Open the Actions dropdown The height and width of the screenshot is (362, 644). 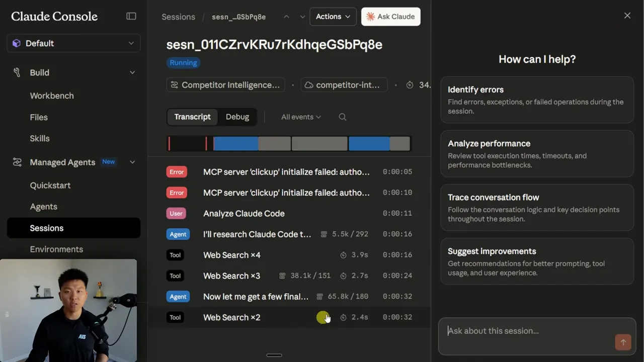(333, 17)
